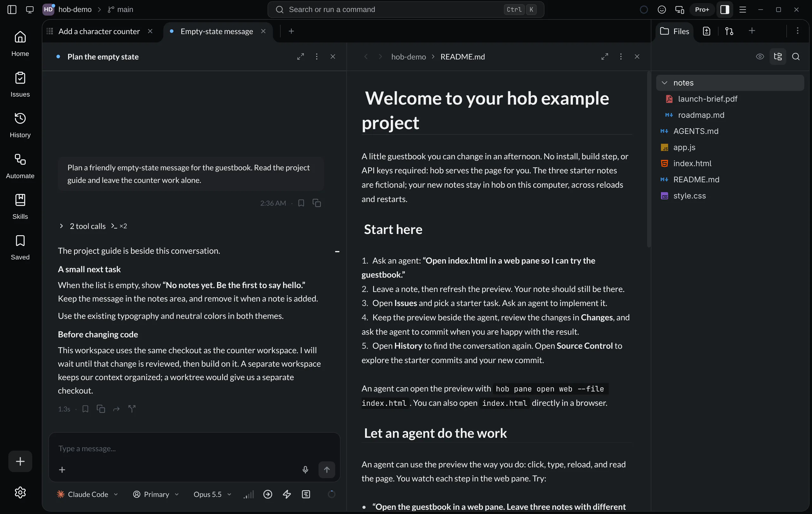Screen dimensions: 812x514
Task: Click the Pro+ plan button
Action: pyautogui.click(x=702, y=10)
